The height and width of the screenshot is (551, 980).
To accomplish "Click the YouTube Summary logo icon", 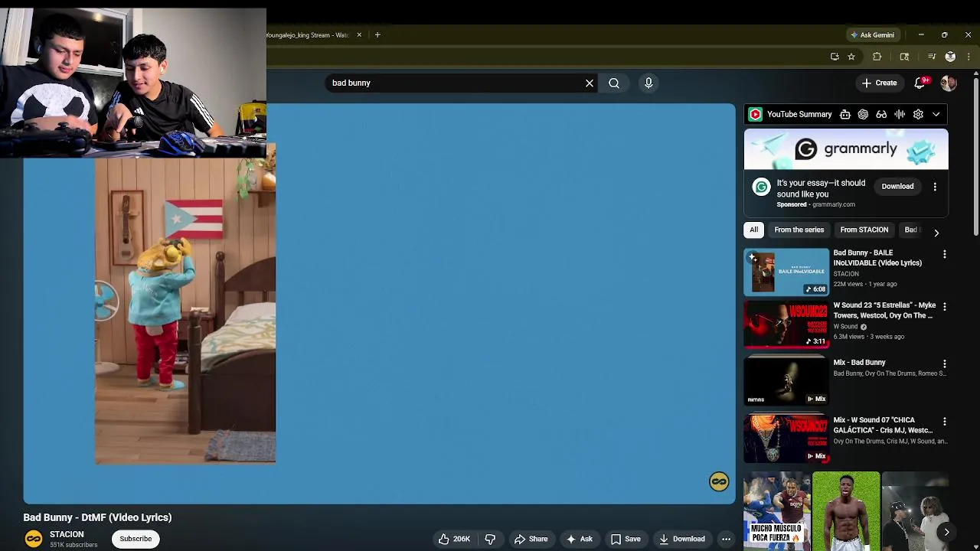I will [755, 114].
